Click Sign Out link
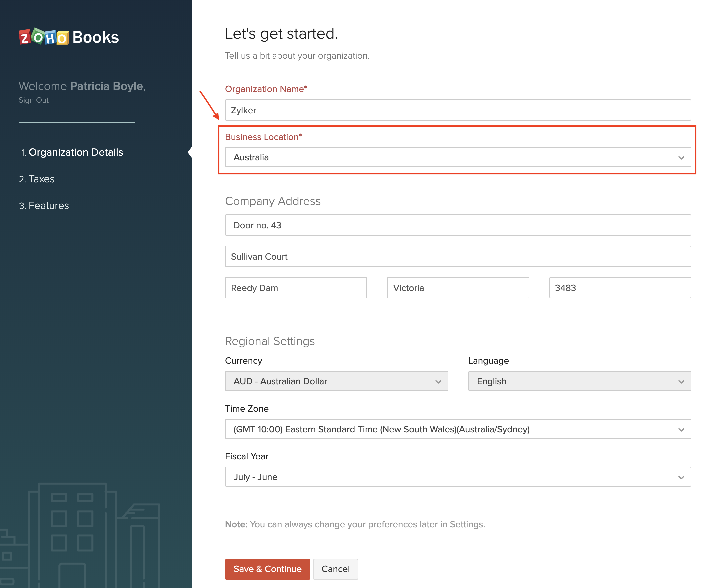706x588 pixels. (x=33, y=100)
